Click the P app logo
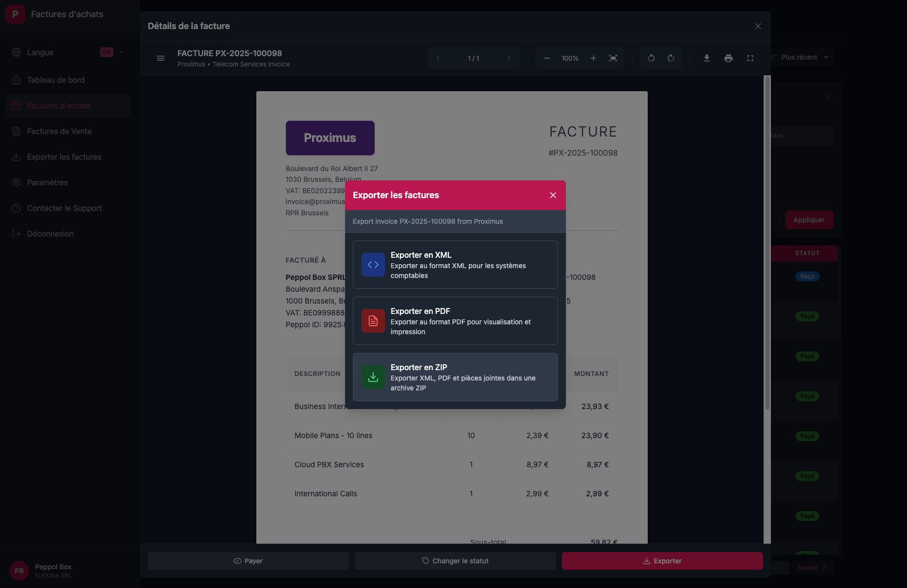The width and height of the screenshot is (907, 588). tap(15, 14)
